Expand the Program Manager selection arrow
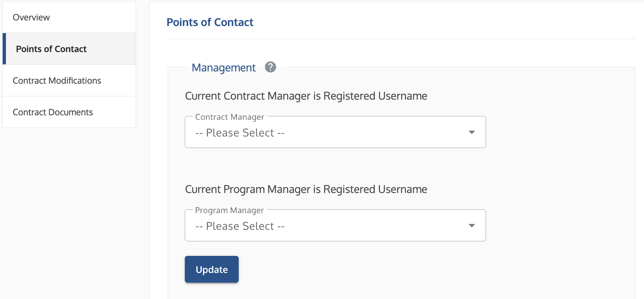 (x=471, y=225)
